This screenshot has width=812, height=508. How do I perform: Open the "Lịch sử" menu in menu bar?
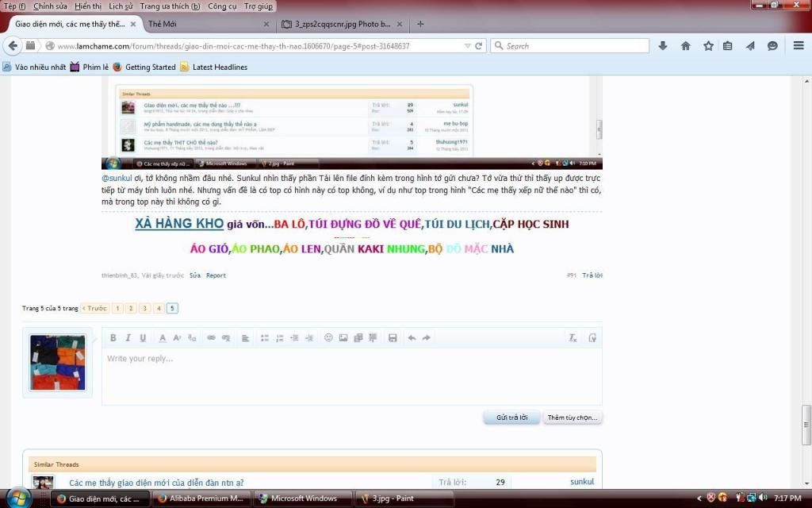point(121,6)
